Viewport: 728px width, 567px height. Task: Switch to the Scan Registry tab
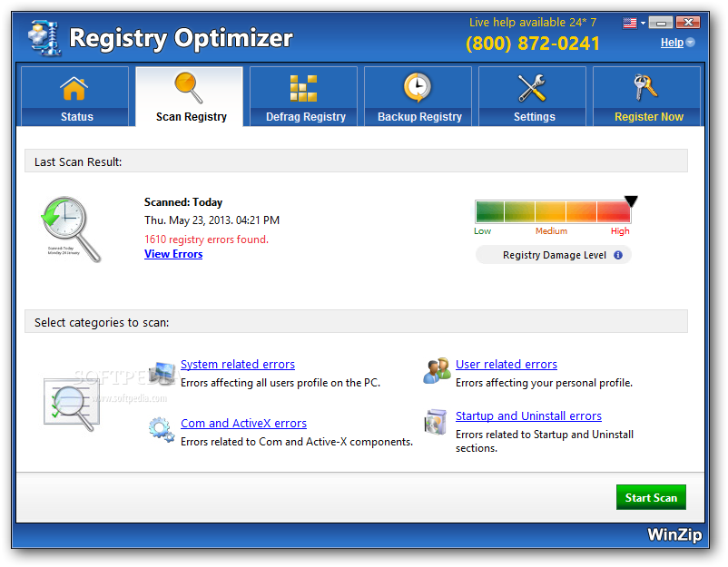(190, 96)
